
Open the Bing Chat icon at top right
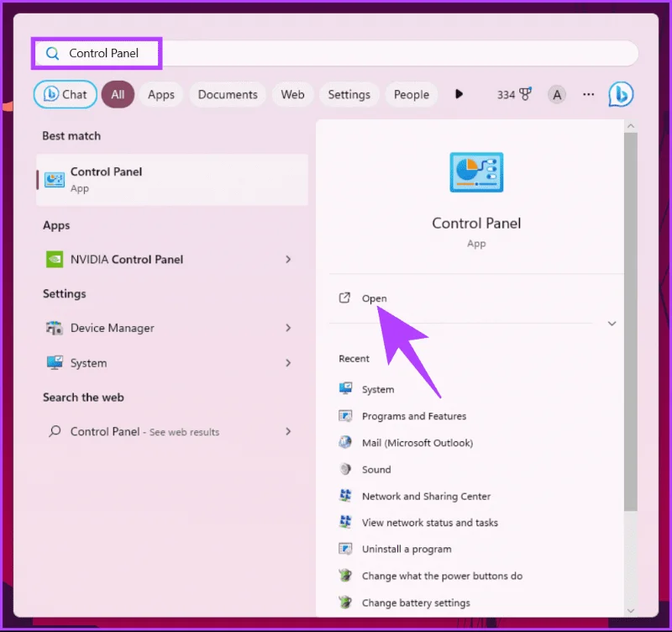[x=621, y=94]
